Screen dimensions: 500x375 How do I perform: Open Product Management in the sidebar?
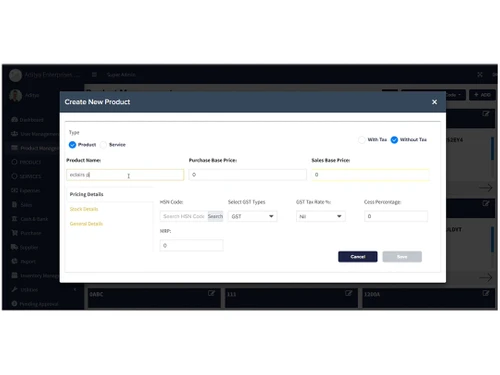tap(35, 148)
